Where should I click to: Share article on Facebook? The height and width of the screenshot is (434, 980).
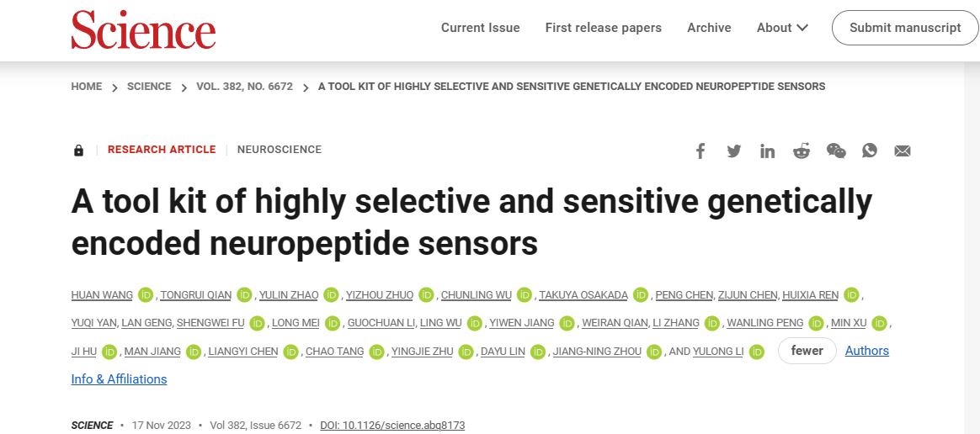coord(700,151)
